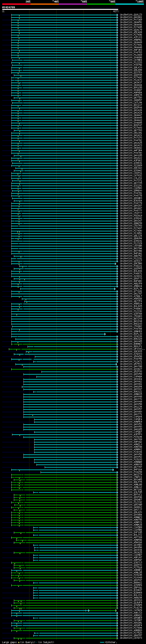Open the UniRef100_B9S155 hit
146x644 pixels.
coord(131,87)
